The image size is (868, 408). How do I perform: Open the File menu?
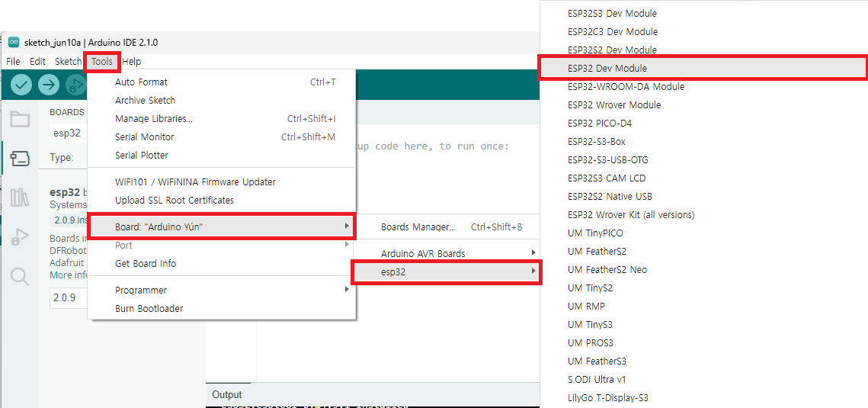(13, 62)
